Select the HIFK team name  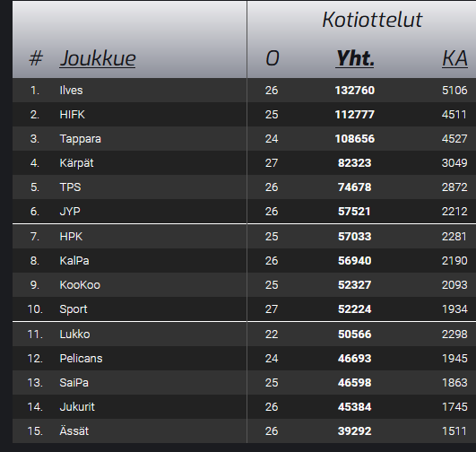point(72,115)
